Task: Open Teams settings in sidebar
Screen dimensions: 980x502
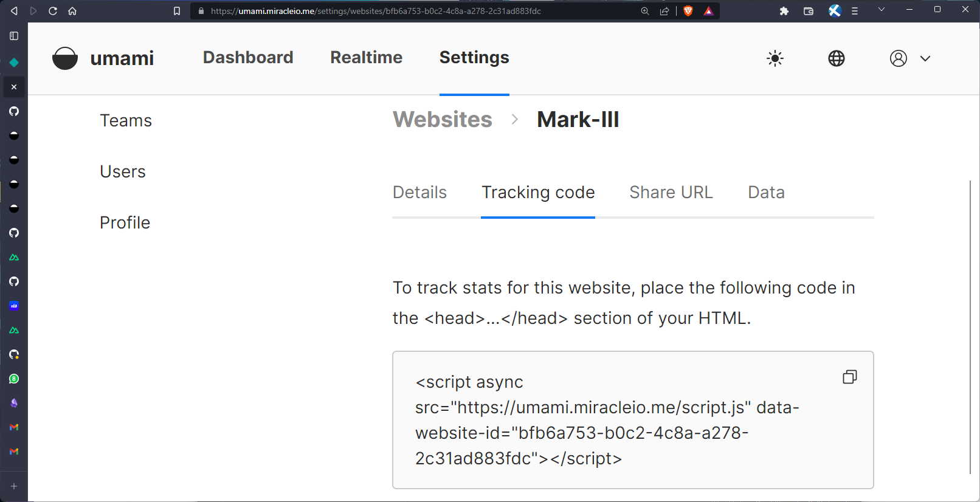Action: coord(126,120)
